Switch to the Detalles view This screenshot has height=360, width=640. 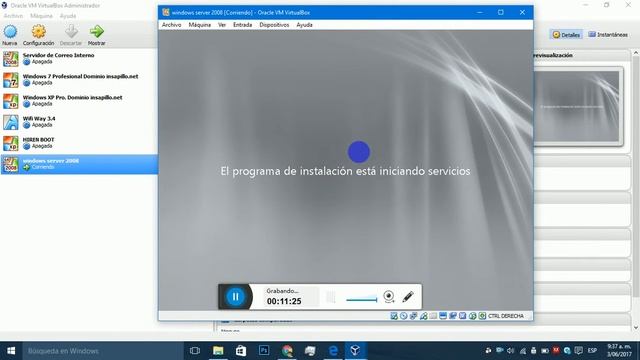click(566, 35)
